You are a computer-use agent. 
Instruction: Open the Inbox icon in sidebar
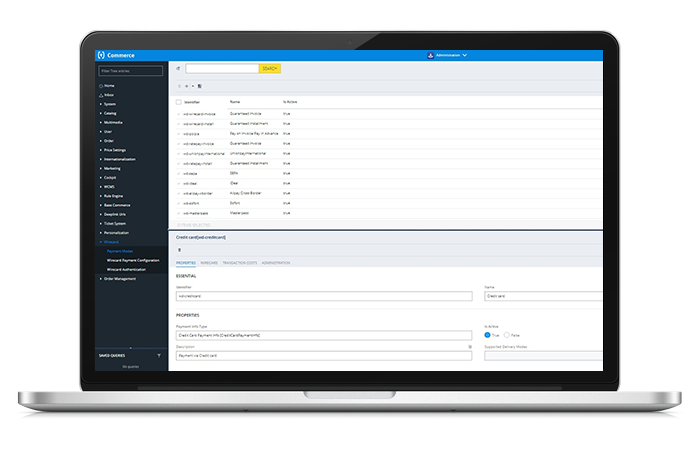[100, 95]
